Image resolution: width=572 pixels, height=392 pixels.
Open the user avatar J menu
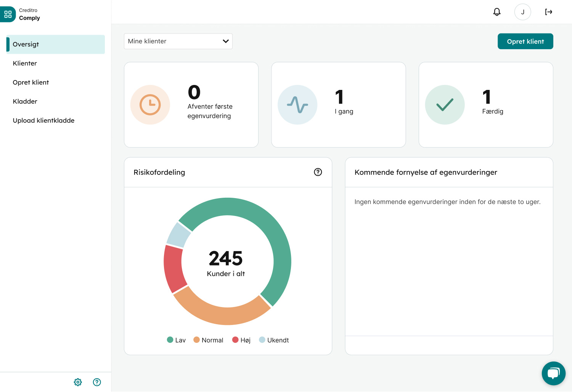(x=523, y=12)
